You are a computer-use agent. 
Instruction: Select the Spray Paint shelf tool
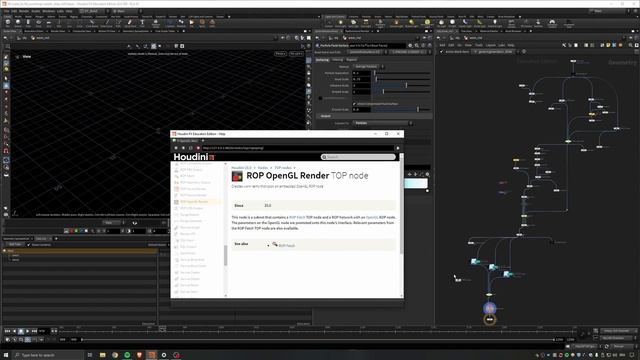130,23
